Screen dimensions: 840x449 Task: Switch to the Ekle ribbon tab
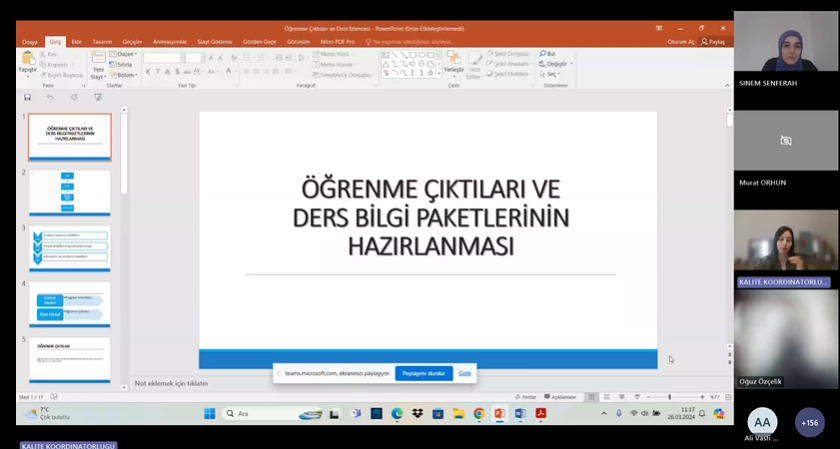[x=77, y=42]
